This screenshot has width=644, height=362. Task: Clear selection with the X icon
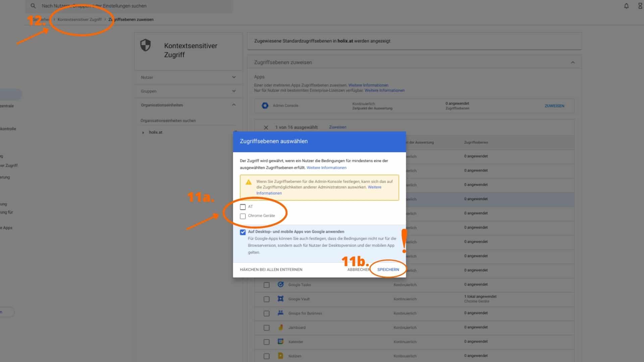coord(266,127)
